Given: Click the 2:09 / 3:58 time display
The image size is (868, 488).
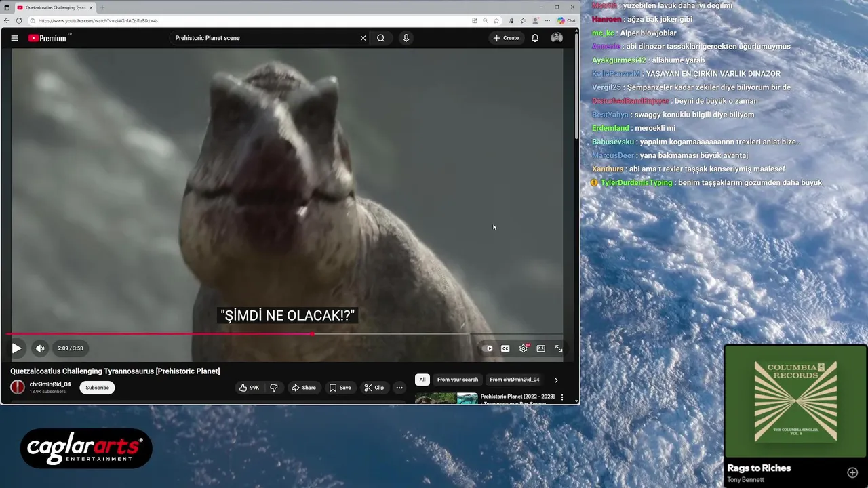Looking at the screenshot, I should 71,348.
